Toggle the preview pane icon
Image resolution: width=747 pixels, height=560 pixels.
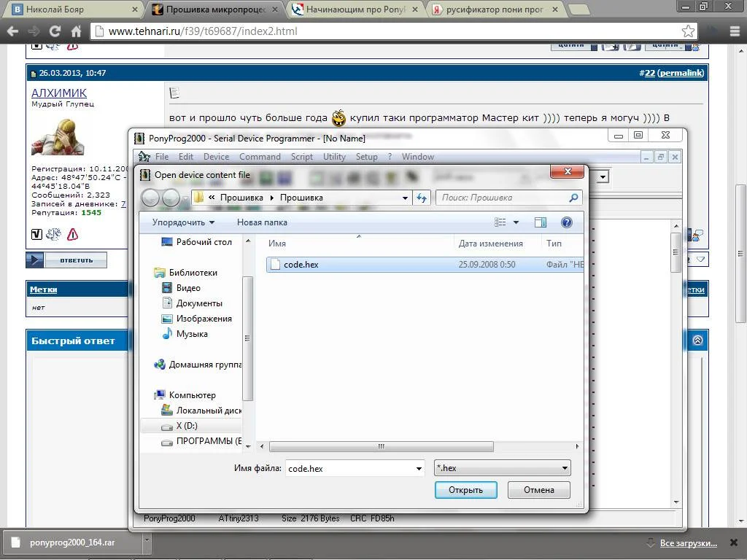541,222
